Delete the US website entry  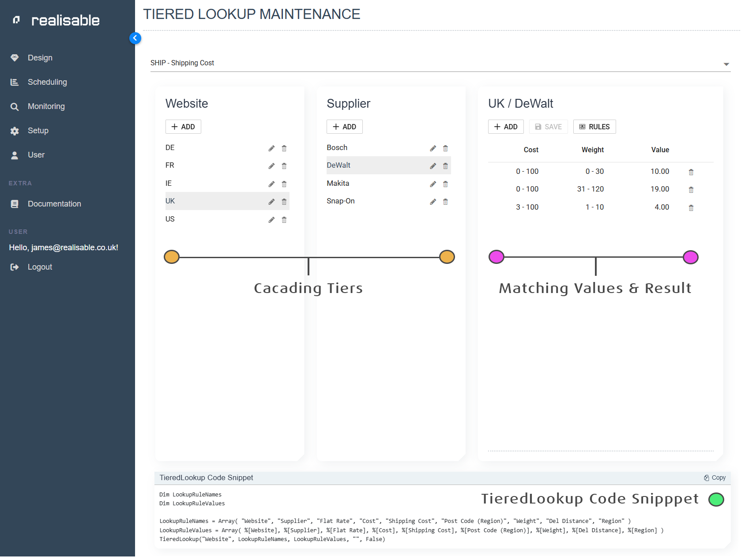pyautogui.click(x=284, y=220)
